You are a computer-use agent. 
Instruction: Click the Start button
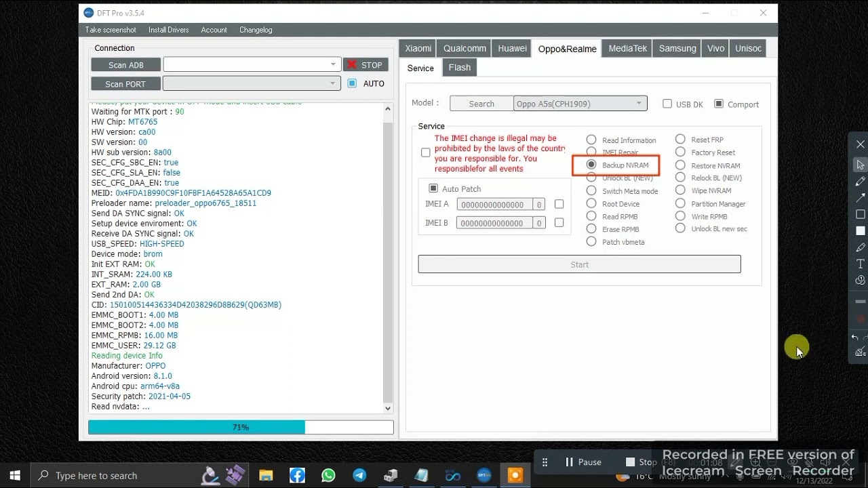[x=580, y=264]
